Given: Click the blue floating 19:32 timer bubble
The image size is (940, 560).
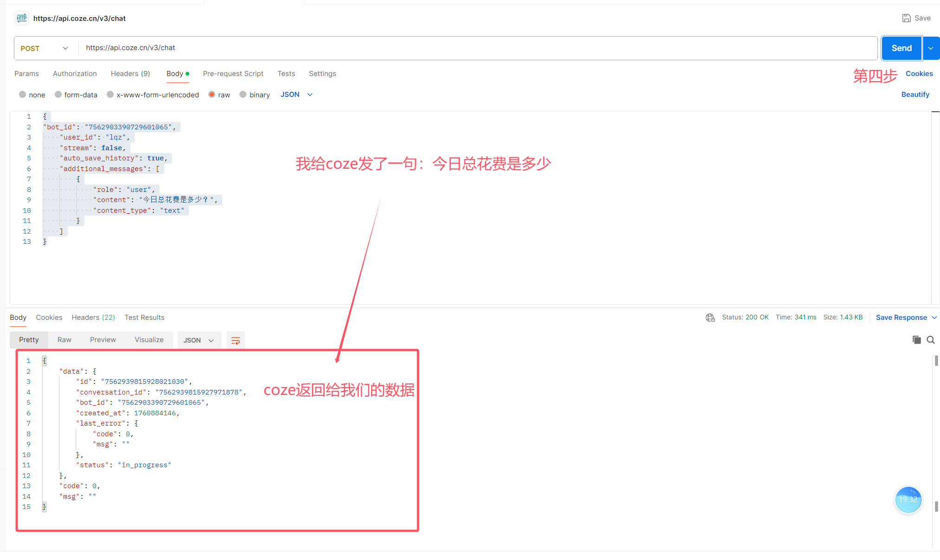Looking at the screenshot, I should click(x=908, y=500).
